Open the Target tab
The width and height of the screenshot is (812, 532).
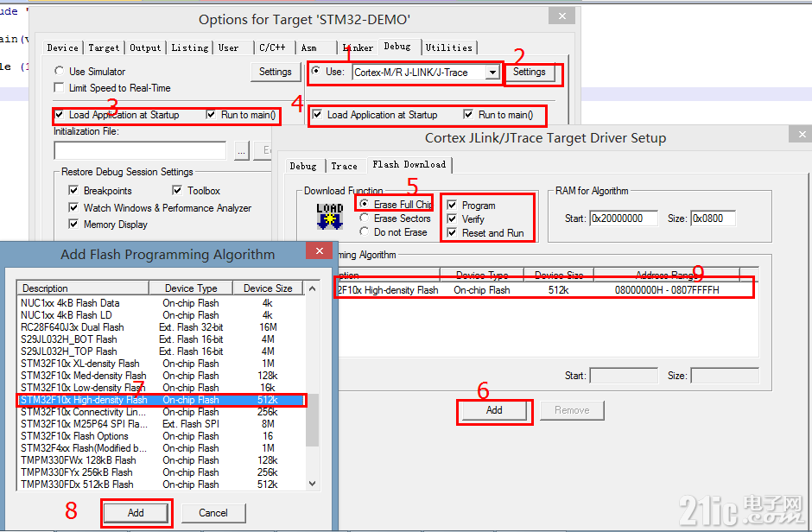104,47
